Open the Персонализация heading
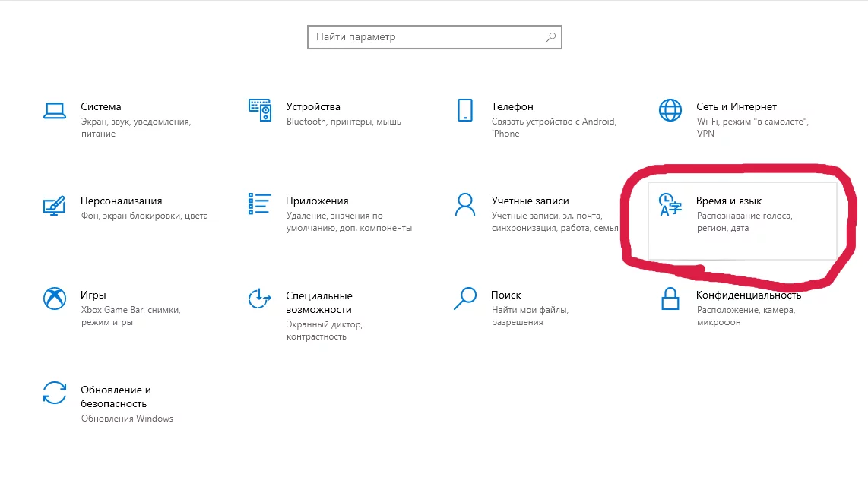The width and height of the screenshot is (868, 496). coord(122,201)
